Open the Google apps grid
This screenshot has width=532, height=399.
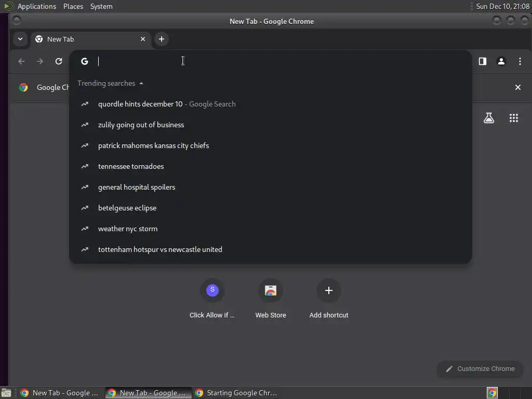514,118
